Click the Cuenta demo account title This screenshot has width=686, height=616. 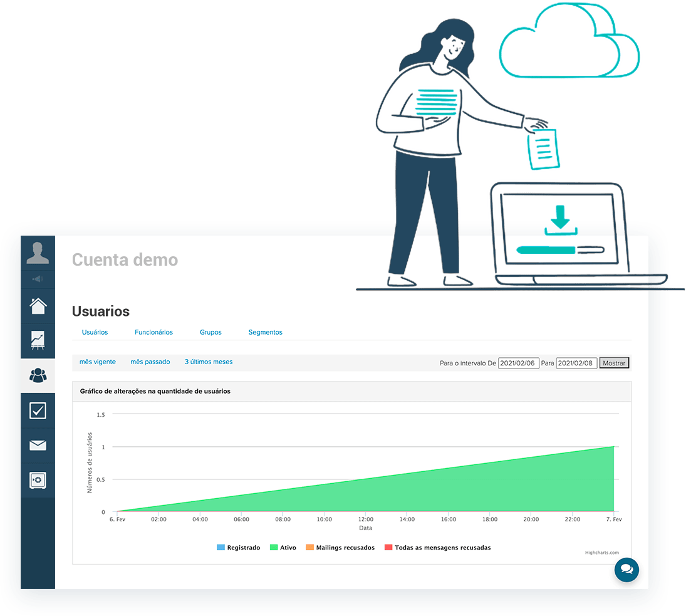[125, 260]
